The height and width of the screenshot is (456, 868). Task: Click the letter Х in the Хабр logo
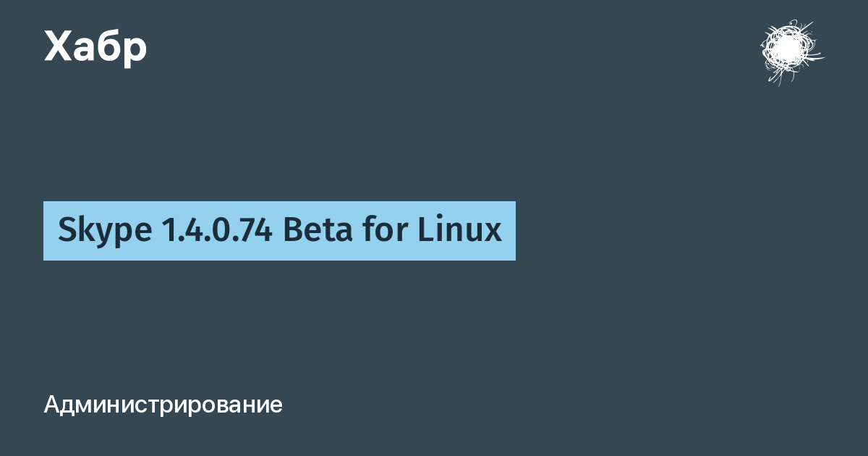(x=58, y=46)
